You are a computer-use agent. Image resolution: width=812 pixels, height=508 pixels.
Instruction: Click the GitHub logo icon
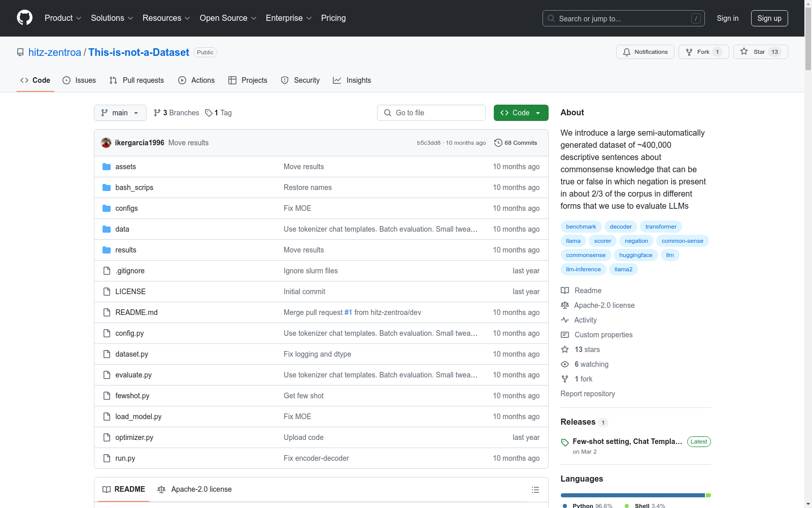24,18
